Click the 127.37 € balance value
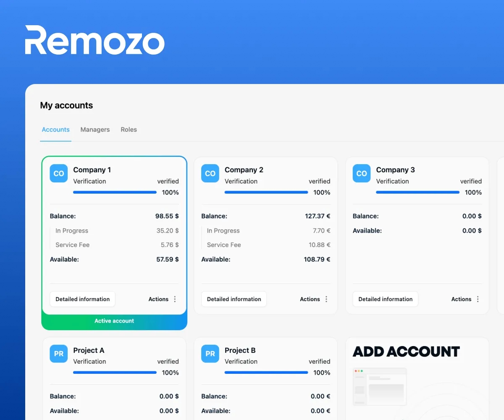The image size is (504, 420). [318, 216]
